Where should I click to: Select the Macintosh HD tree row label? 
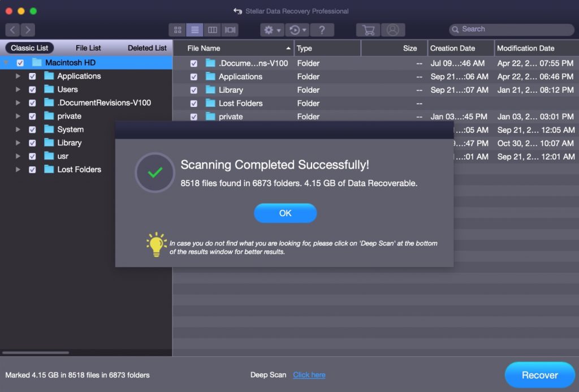tap(70, 62)
